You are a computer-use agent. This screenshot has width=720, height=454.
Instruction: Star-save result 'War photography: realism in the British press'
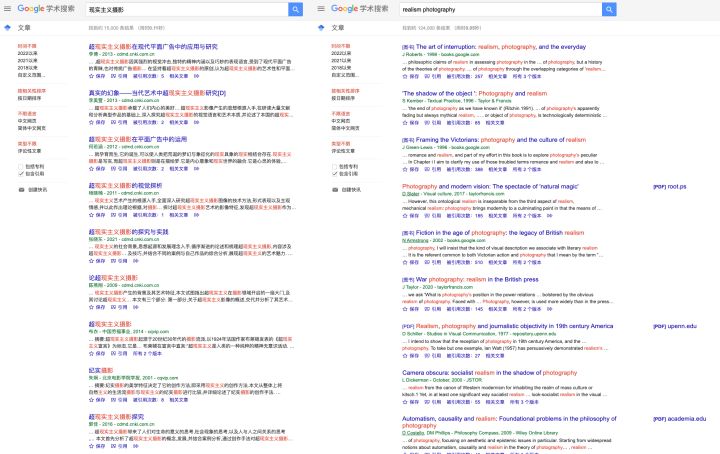[x=405, y=309]
